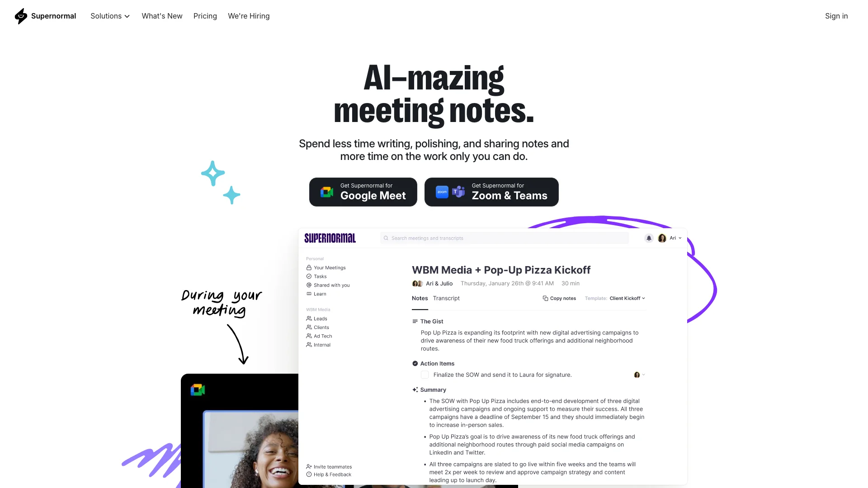The image size is (868, 488).
Task: Click the Invite teammates icon
Action: [x=309, y=467]
